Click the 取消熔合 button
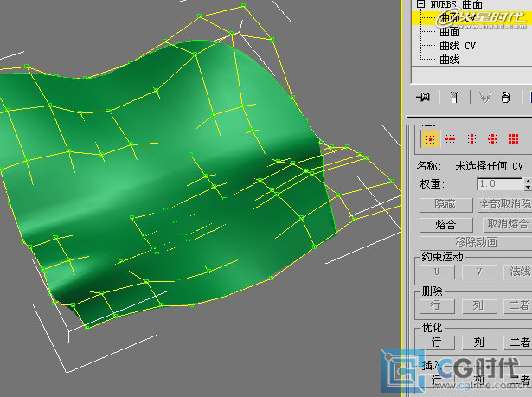The width and height of the screenshot is (532, 397). pos(507,224)
